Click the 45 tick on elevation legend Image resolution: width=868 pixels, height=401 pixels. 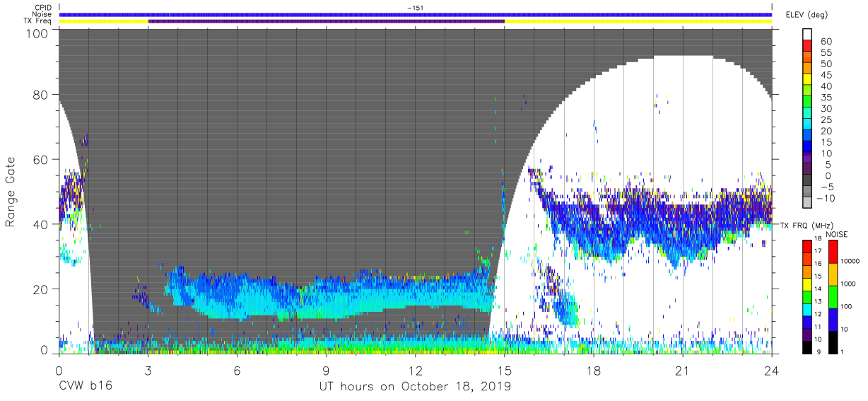point(826,75)
